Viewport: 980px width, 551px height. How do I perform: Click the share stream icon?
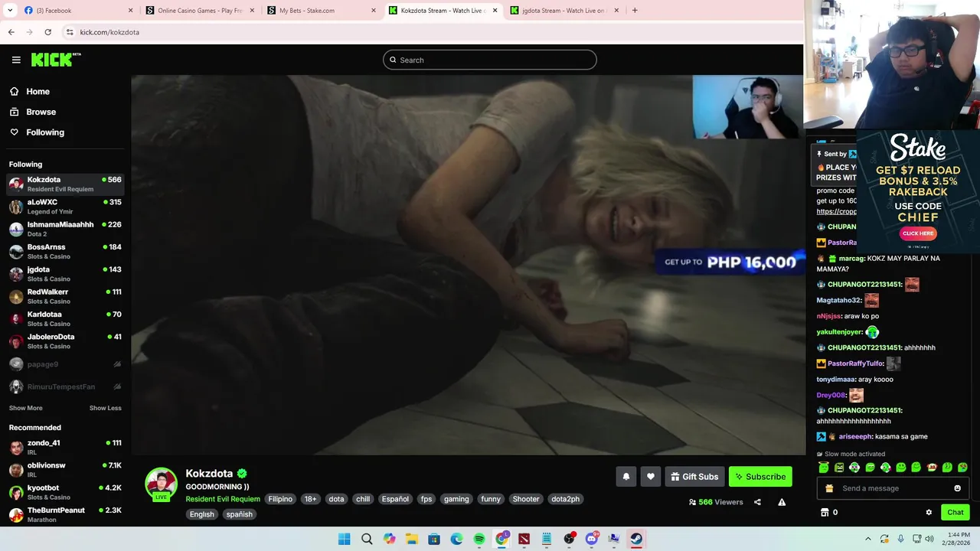tap(757, 502)
